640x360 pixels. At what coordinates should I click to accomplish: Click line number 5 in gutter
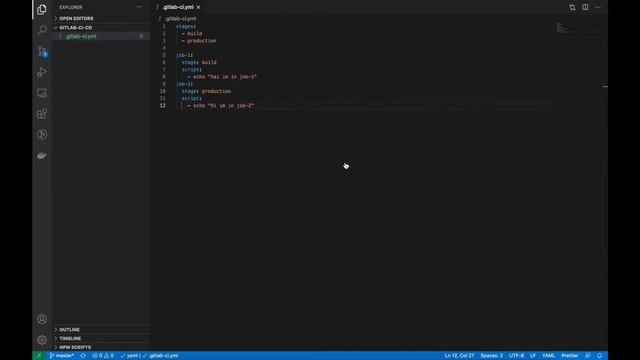pyautogui.click(x=164, y=55)
